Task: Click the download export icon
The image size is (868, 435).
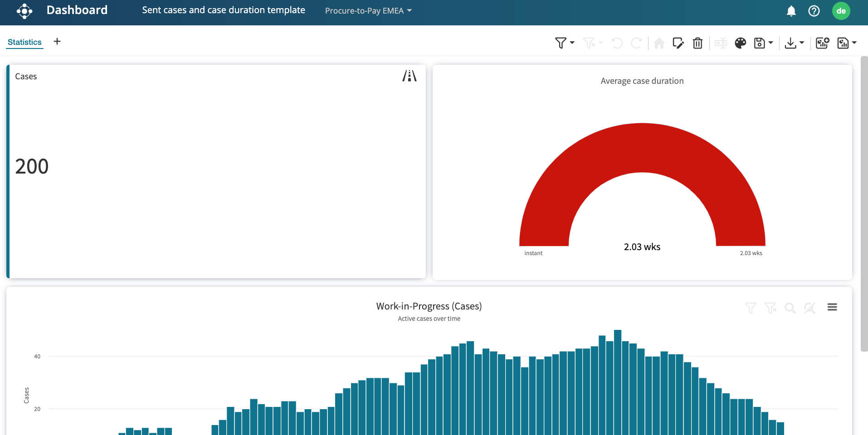Action: pyautogui.click(x=790, y=43)
